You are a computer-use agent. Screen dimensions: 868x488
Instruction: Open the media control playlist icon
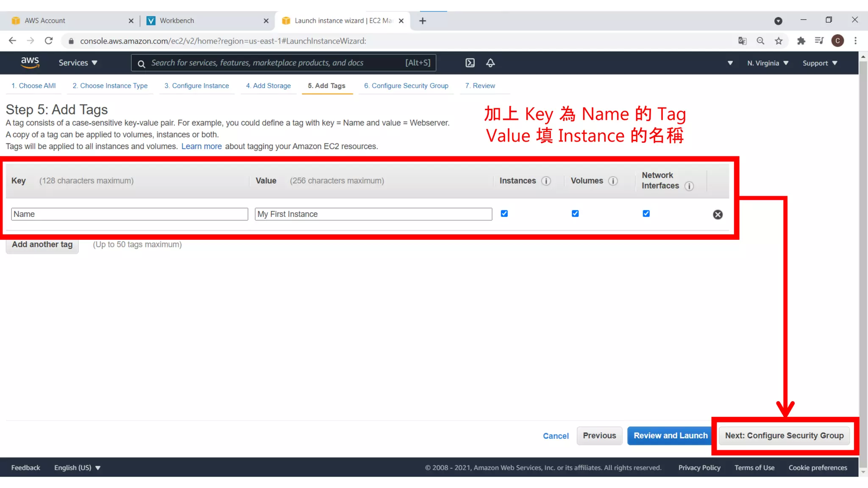819,41
